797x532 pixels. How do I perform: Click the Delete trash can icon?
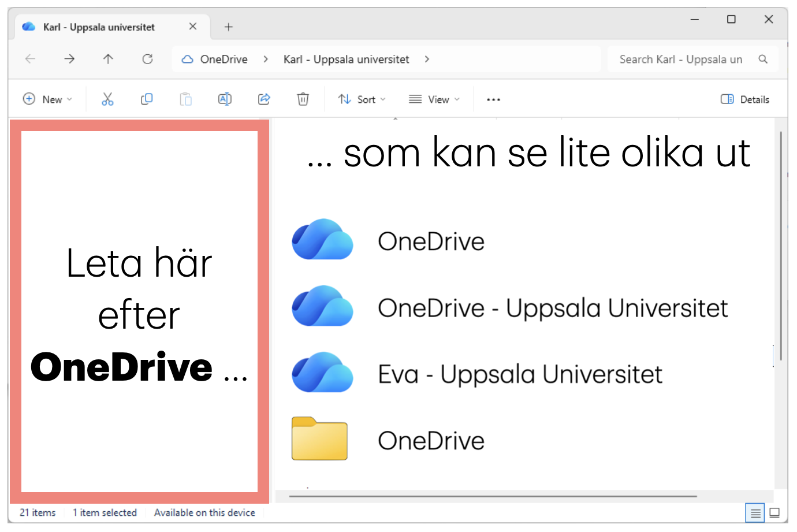coord(303,99)
